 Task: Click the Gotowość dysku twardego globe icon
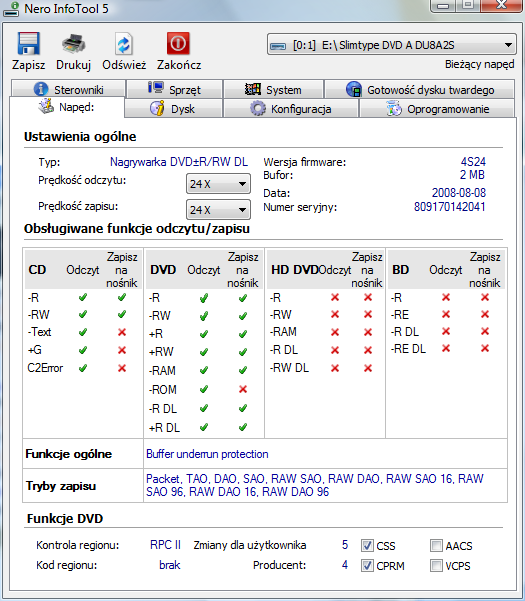tap(354, 89)
